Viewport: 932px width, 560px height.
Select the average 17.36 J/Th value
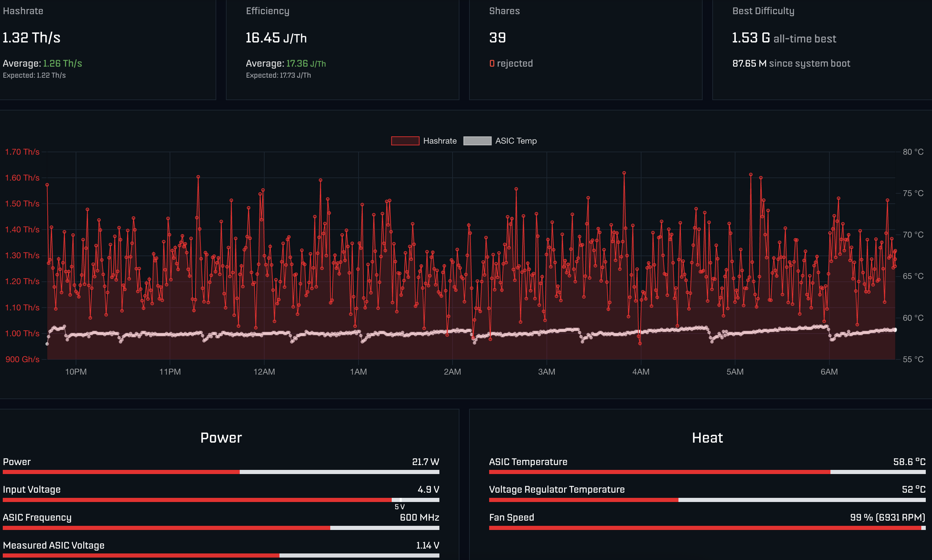(306, 64)
